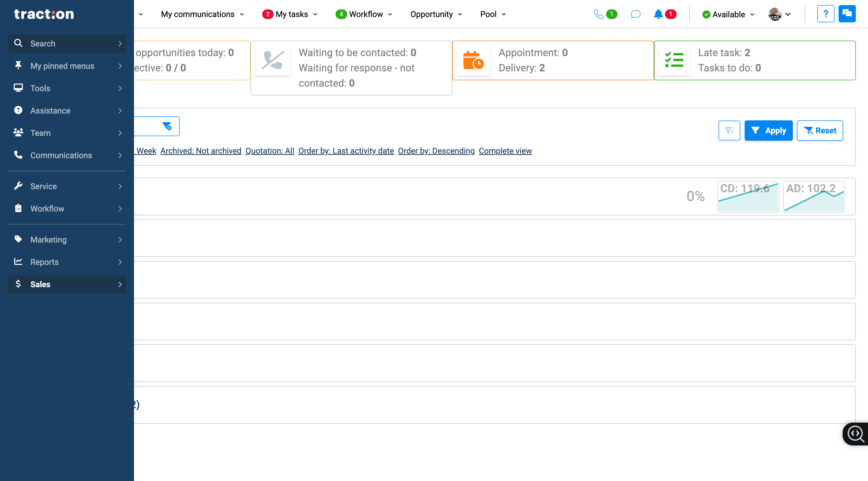868x481 pixels.
Task: Click the Order by: Descending link
Action: point(436,151)
